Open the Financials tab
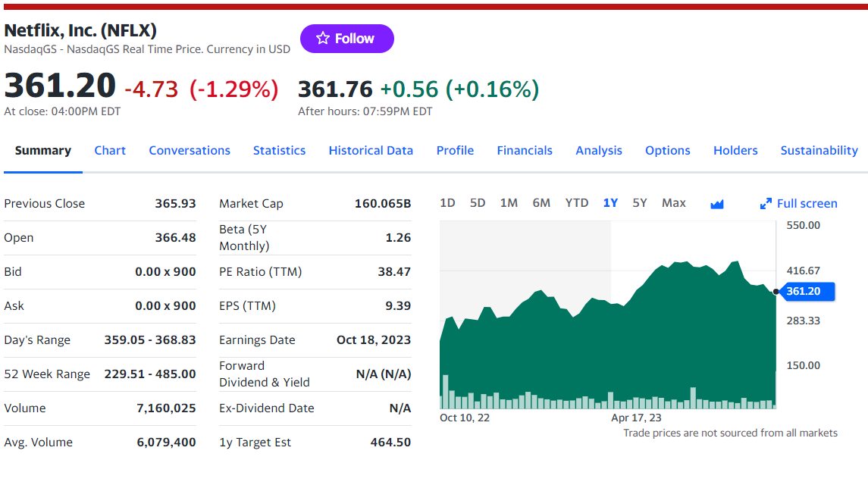 (525, 151)
